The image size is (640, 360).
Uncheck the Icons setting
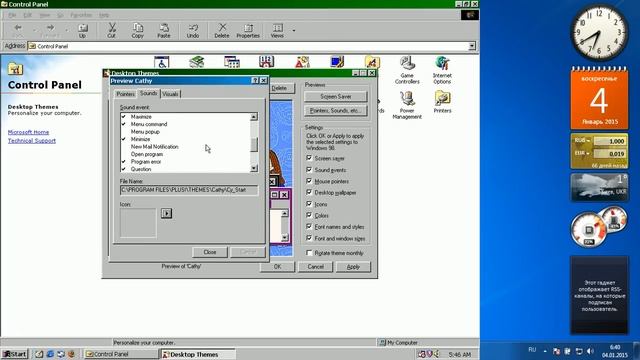(x=309, y=204)
